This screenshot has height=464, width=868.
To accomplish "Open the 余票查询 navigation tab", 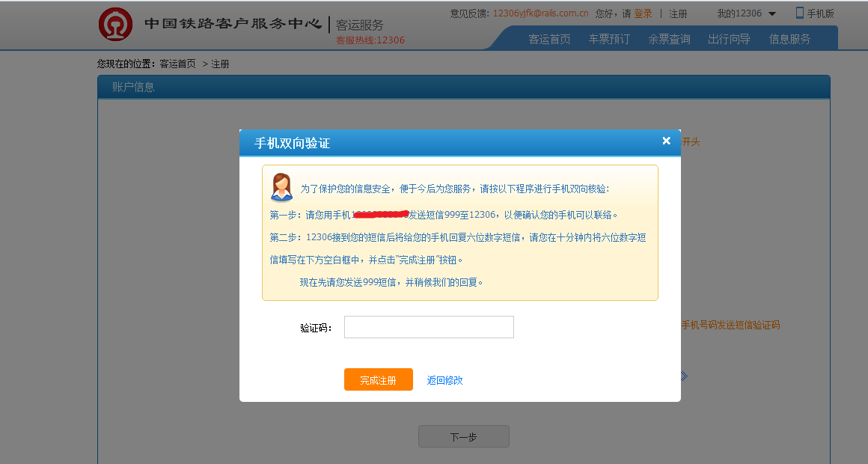I will click(x=669, y=40).
